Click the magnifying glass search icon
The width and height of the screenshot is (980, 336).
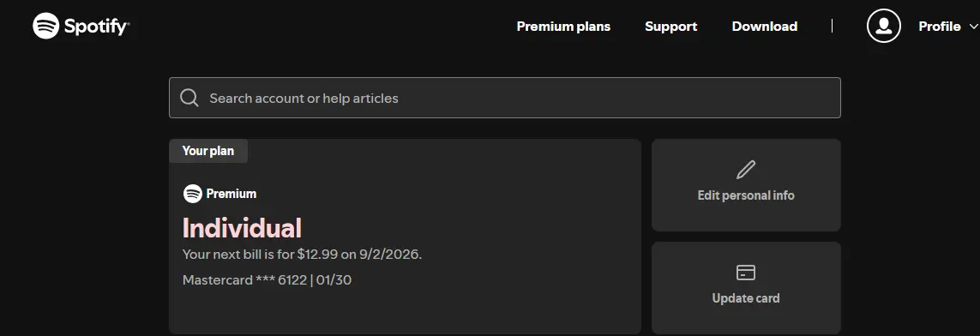coord(189,98)
